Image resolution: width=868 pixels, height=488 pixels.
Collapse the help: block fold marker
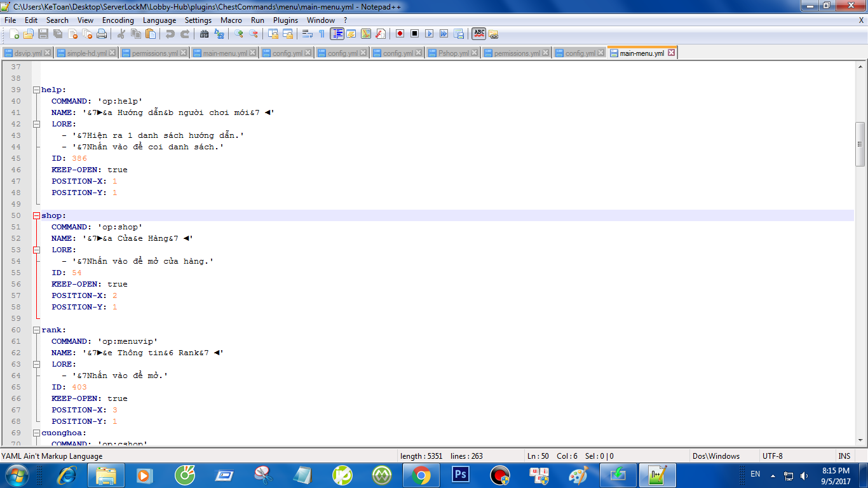tap(36, 90)
